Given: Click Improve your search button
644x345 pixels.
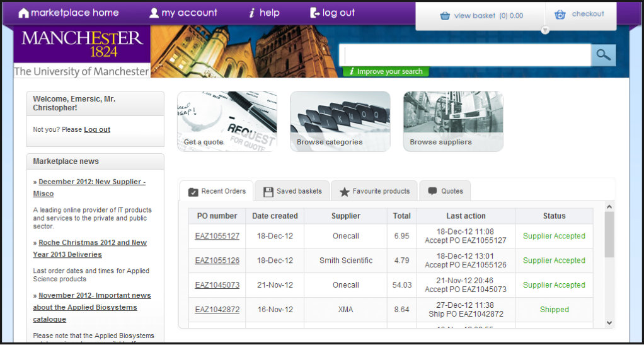Looking at the screenshot, I should coord(386,71).
